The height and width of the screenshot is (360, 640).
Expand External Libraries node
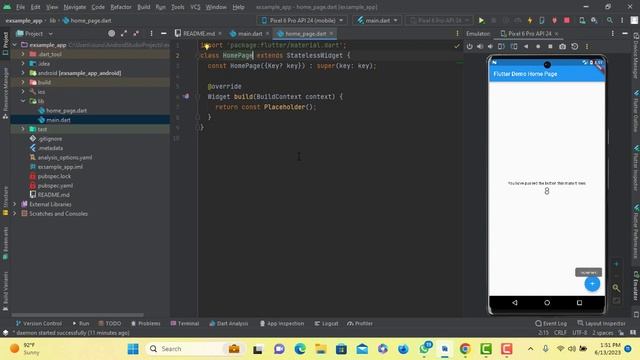[15, 204]
